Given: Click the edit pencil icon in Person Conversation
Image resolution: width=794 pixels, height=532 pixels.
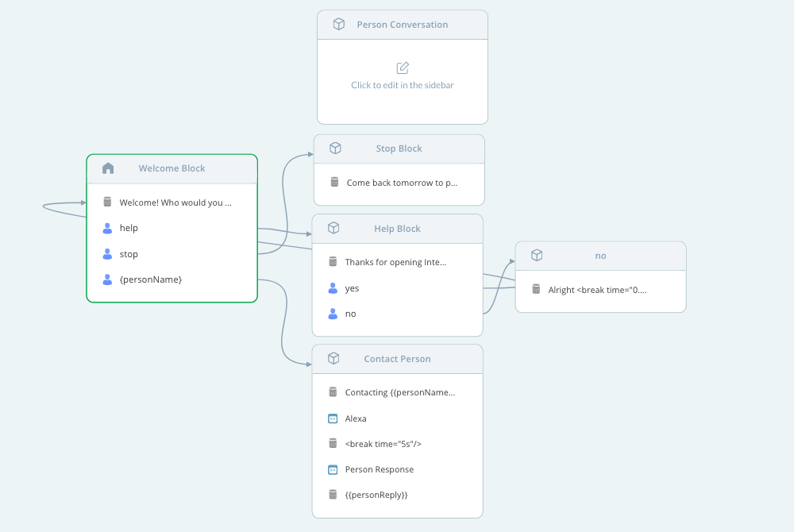Looking at the screenshot, I should coord(403,67).
